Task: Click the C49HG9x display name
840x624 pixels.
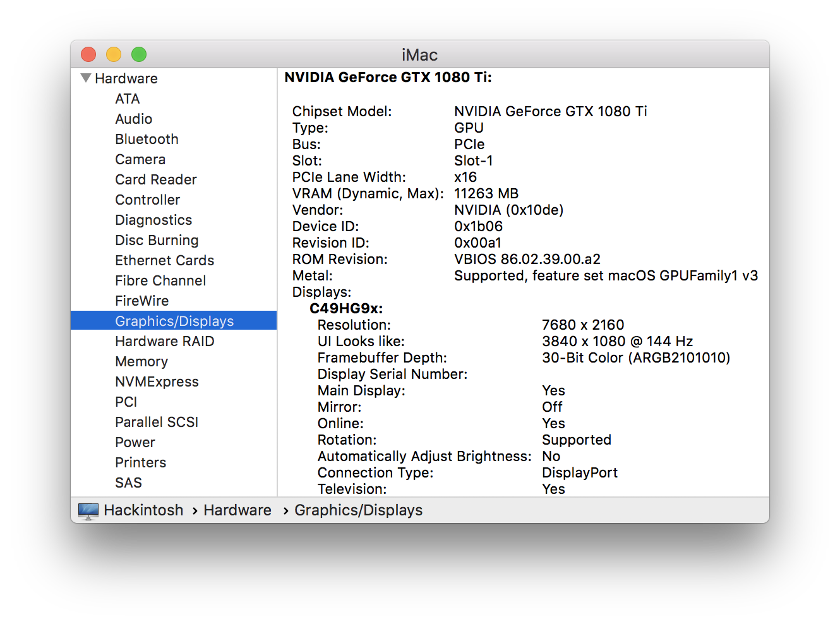Action: (346, 308)
